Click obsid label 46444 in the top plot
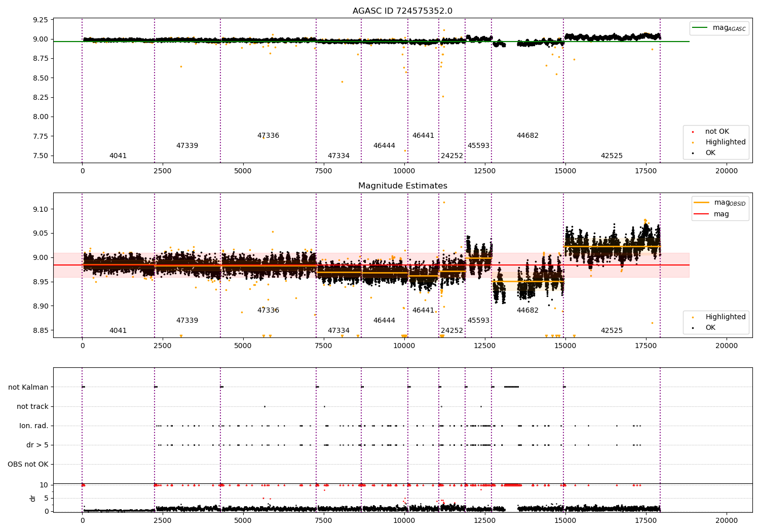The width and height of the screenshot is (760, 532). [384, 146]
